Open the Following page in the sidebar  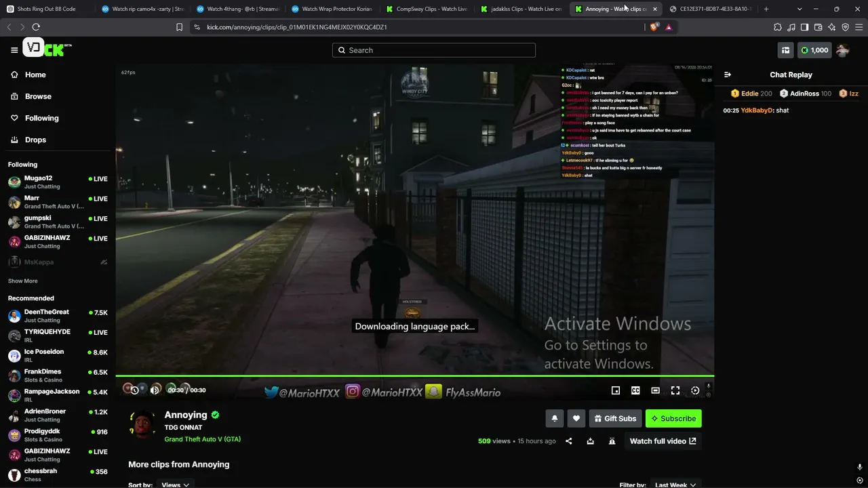pyautogui.click(x=35, y=118)
